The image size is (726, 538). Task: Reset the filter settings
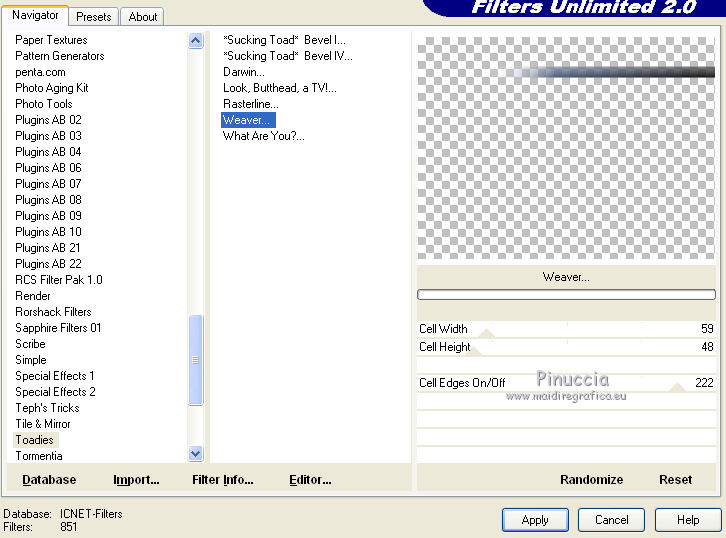676,480
